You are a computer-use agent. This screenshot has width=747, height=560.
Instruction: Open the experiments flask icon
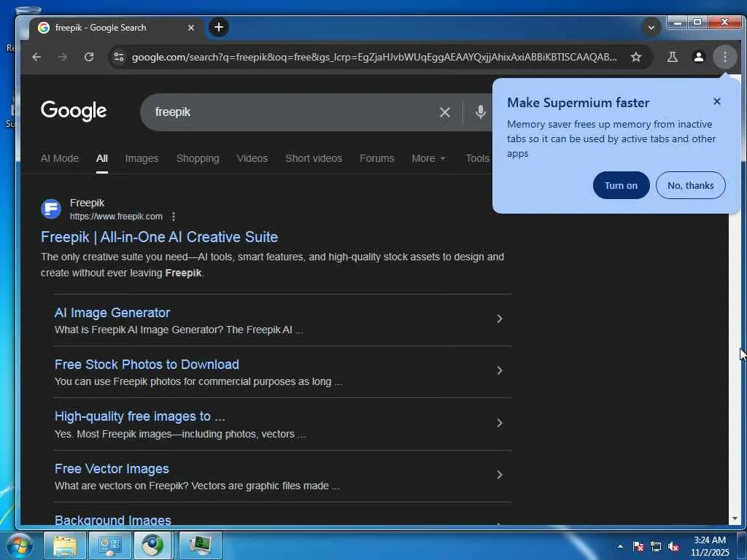click(672, 57)
